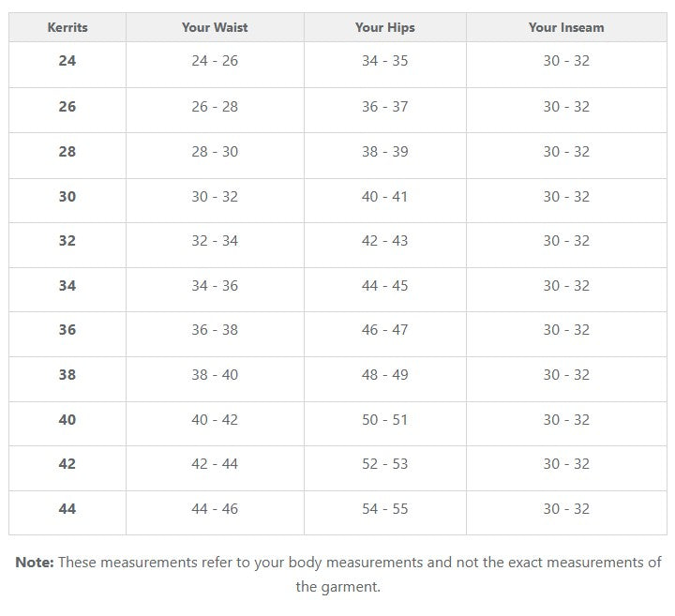Click waist range 38 - 40
Viewport: 675px width, 616px height.
[x=215, y=375]
